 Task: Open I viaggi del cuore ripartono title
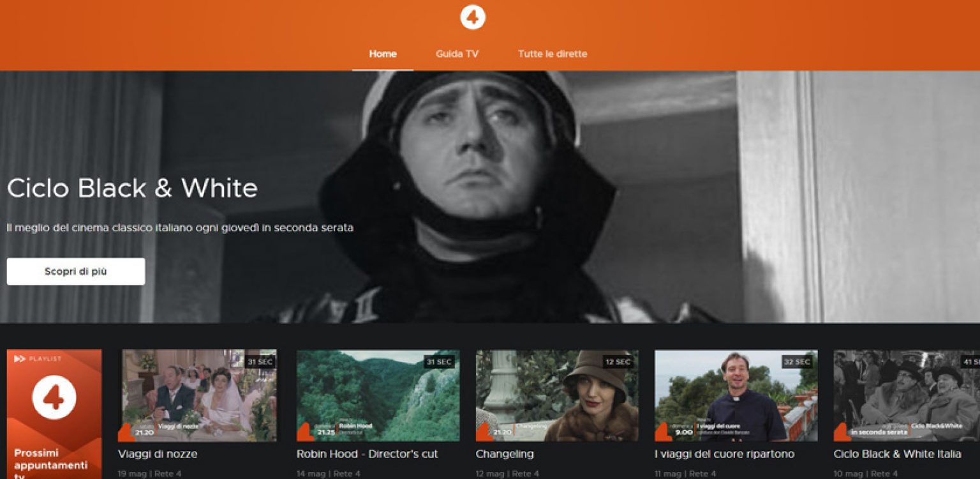(725, 454)
